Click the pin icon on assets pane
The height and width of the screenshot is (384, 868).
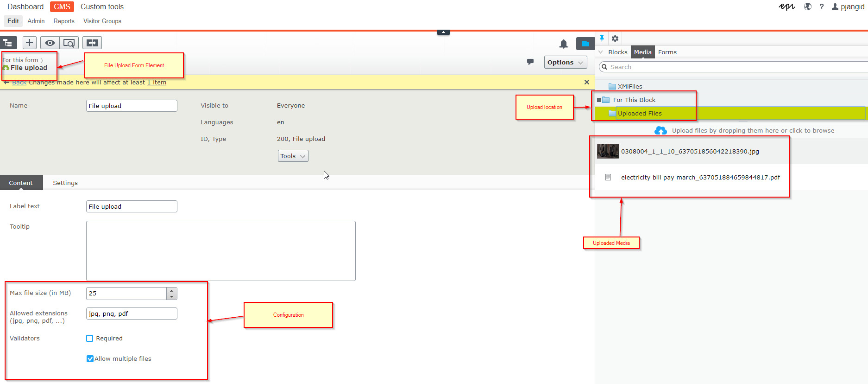point(602,38)
